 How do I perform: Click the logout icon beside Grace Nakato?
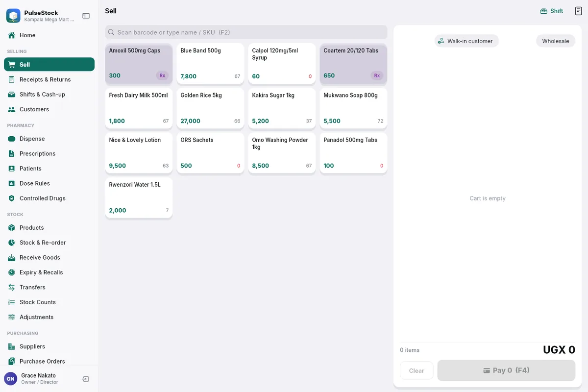click(x=85, y=379)
